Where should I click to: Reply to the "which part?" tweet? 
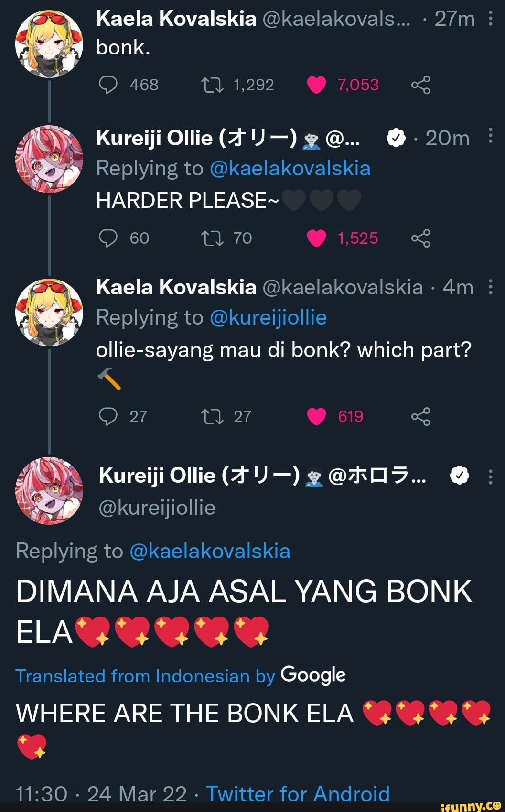[x=108, y=416]
